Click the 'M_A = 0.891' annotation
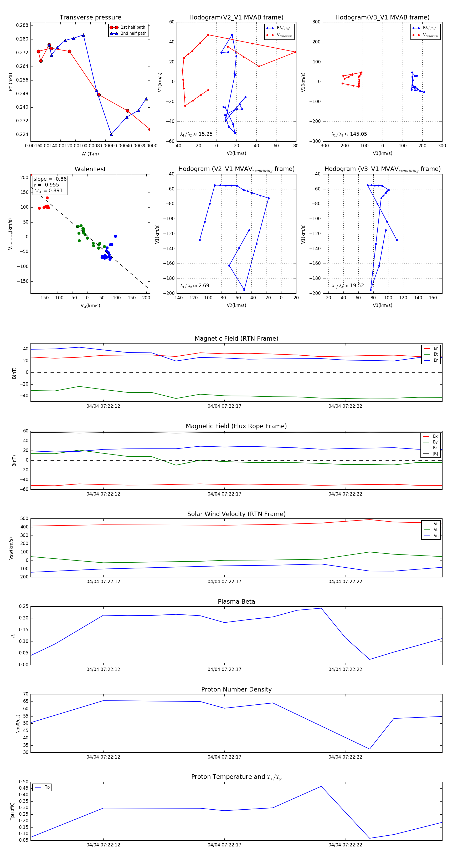This screenshot has height=868, width=473. coord(48,191)
